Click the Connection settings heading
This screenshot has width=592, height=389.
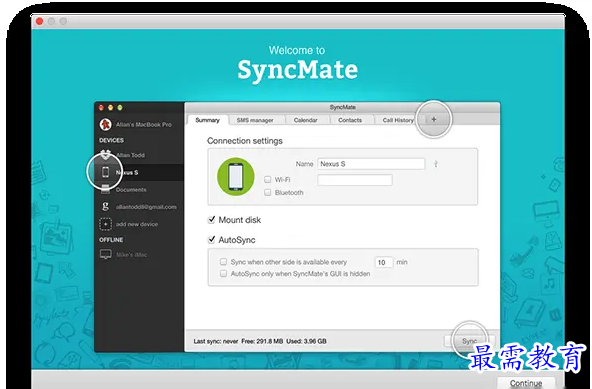click(x=245, y=141)
